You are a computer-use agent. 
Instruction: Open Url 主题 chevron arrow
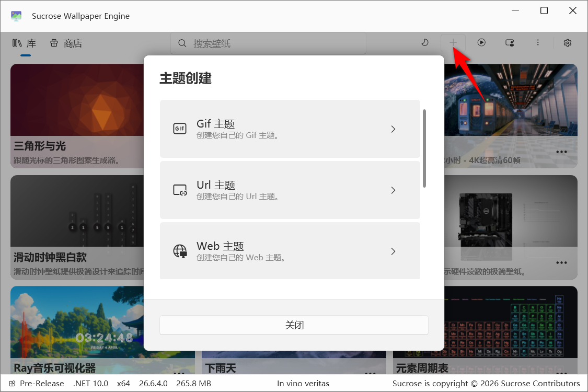click(x=393, y=190)
